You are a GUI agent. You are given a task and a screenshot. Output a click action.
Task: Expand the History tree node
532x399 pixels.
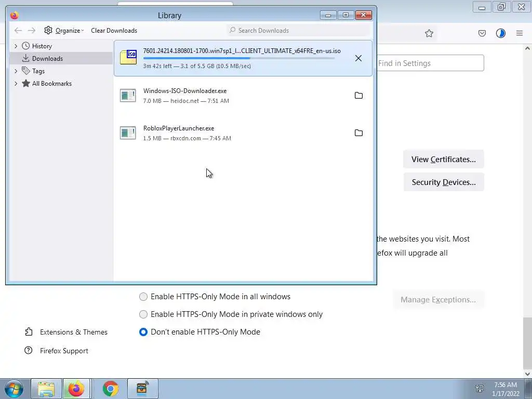pos(16,46)
